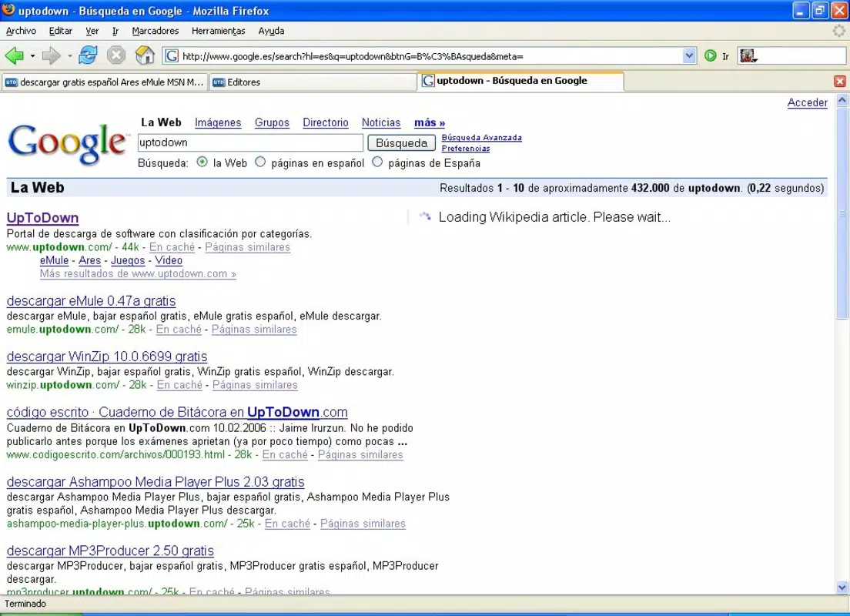Open the Directorio link

(325, 122)
